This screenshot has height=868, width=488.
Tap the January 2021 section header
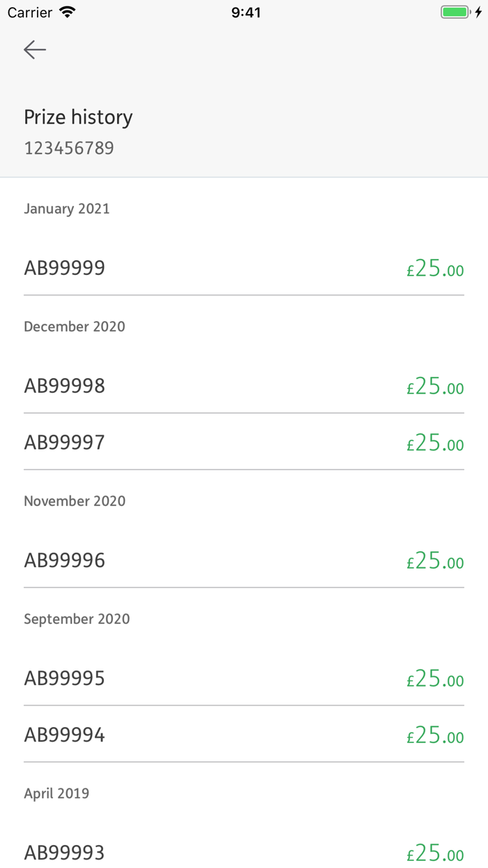(x=67, y=209)
